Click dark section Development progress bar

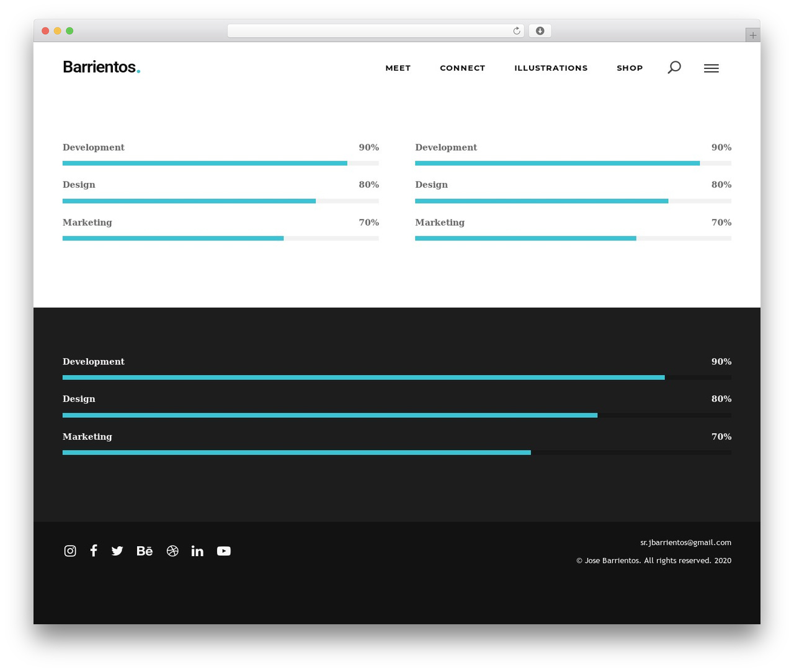[397, 378]
